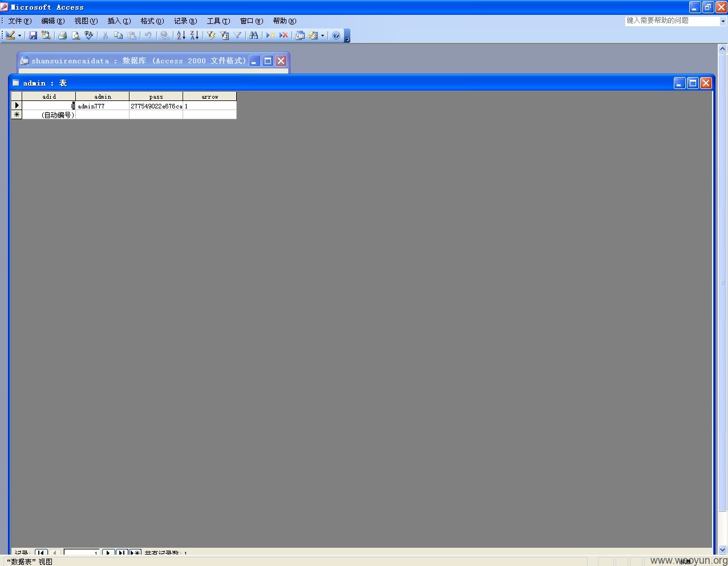Open the 窗口 menu

point(252,21)
